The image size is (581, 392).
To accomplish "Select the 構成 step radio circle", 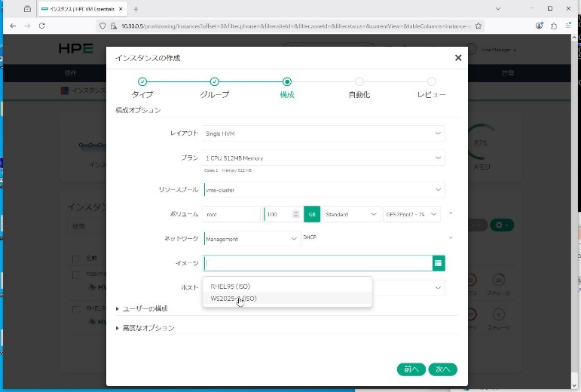I will click(x=287, y=81).
